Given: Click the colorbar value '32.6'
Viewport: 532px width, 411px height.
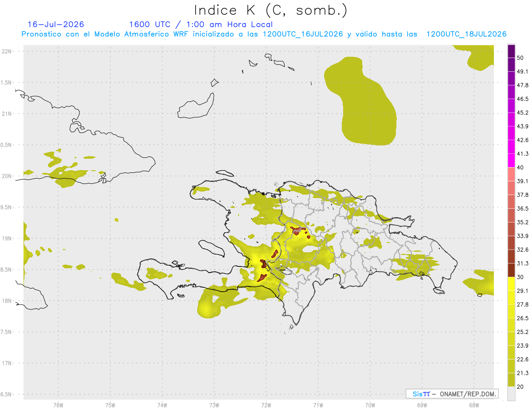Looking at the screenshot, I should tap(523, 250).
